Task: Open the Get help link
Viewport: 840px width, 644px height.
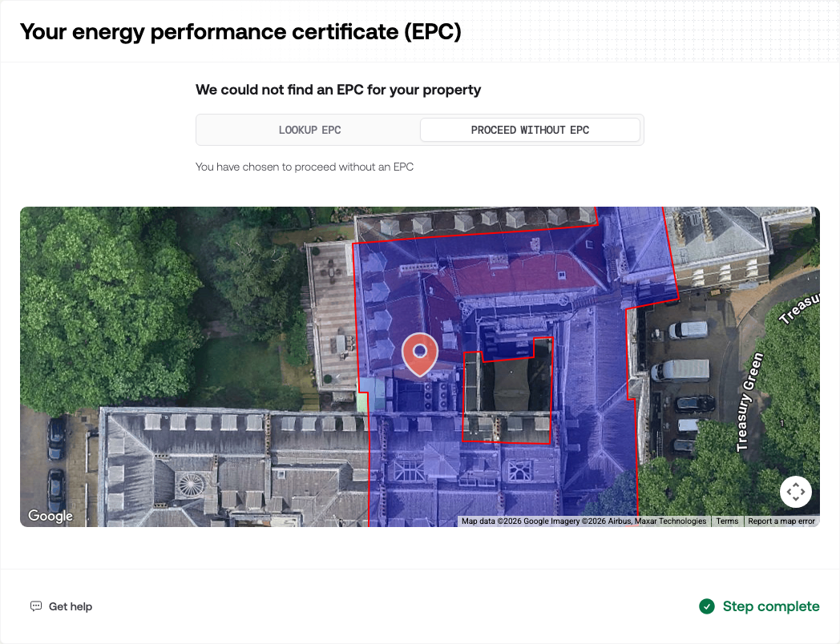Action: coord(61,606)
